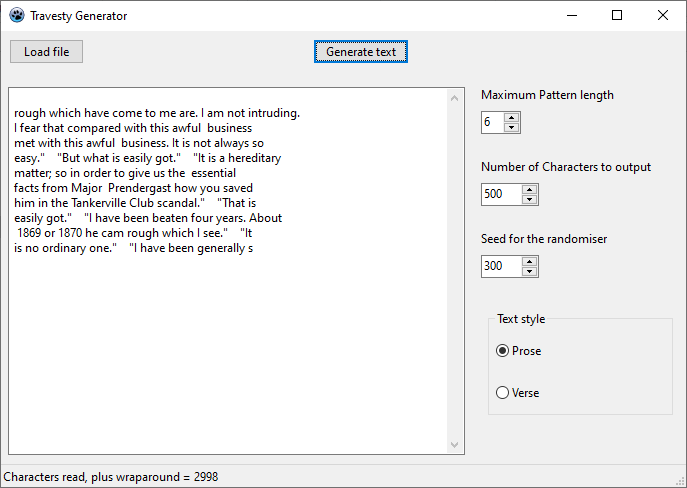Increase the randomiser Seed value
Viewport: 687px width, 488px height.
[529, 261]
